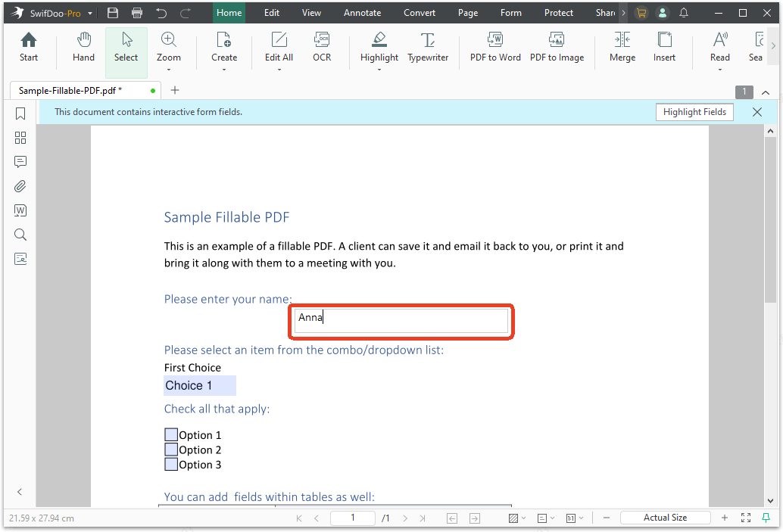Open the View tab
This screenshot has height=532, width=783.
[x=311, y=13]
